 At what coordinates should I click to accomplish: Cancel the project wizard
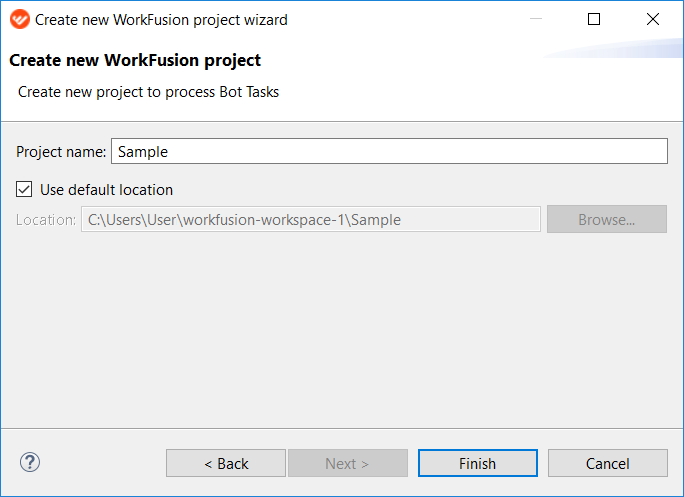pyautogui.click(x=608, y=463)
